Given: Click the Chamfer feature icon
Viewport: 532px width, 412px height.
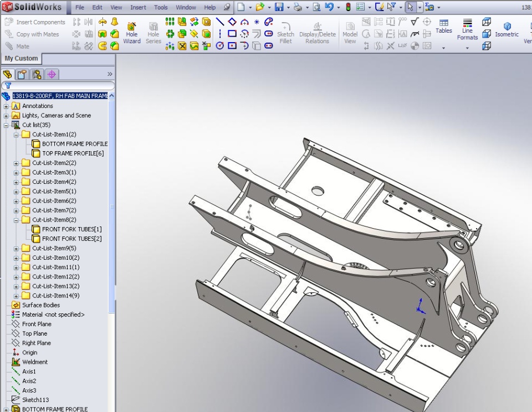Looking at the screenshot, I should 115,34.
